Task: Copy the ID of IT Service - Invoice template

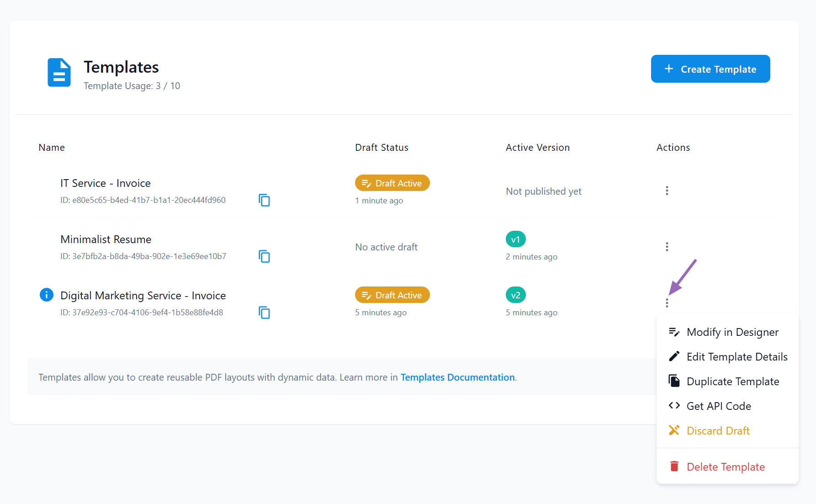Action: point(264,200)
